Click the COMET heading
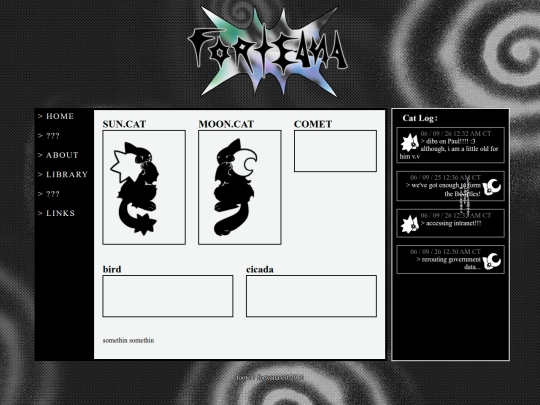The image size is (540, 405). pyautogui.click(x=313, y=124)
